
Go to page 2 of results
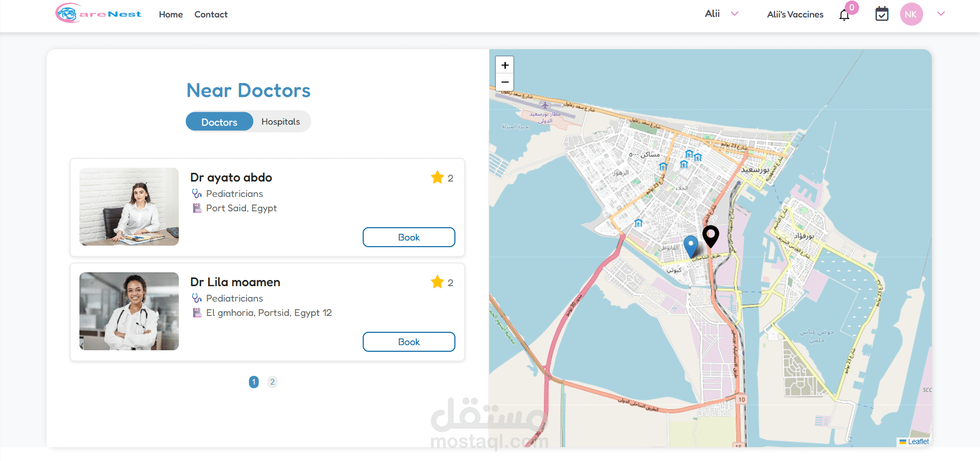point(273,382)
